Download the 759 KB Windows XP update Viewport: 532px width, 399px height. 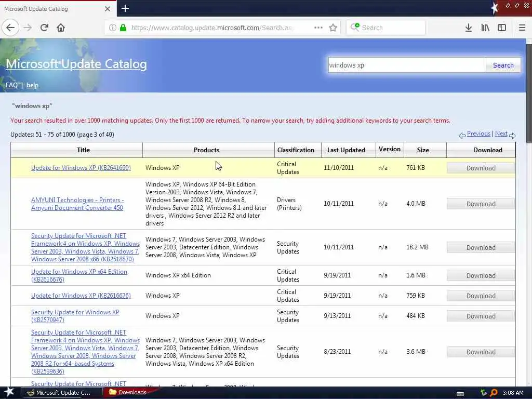pyautogui.click(x=481, y=296)
